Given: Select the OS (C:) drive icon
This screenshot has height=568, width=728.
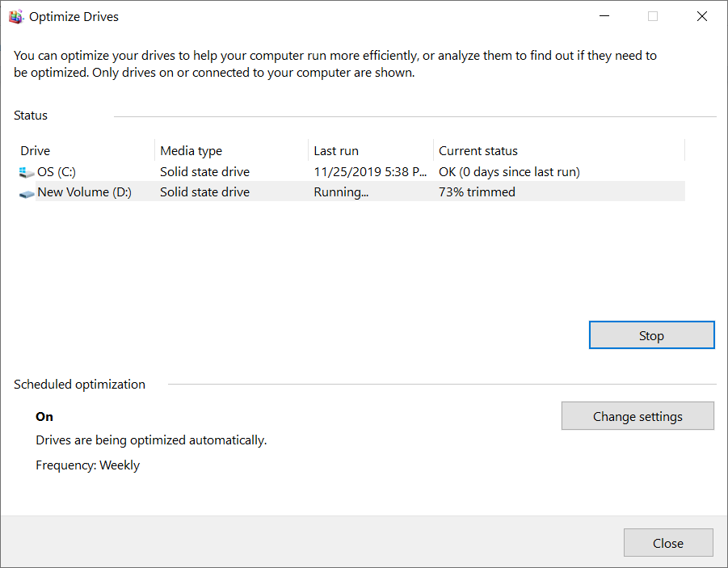Looking at the screenshot, I should click(x=27, y=172).
